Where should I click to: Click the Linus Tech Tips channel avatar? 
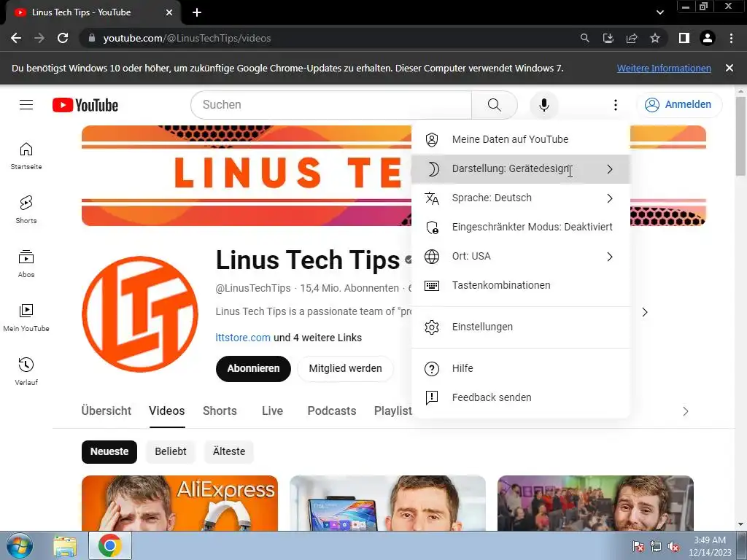point(140,314)
